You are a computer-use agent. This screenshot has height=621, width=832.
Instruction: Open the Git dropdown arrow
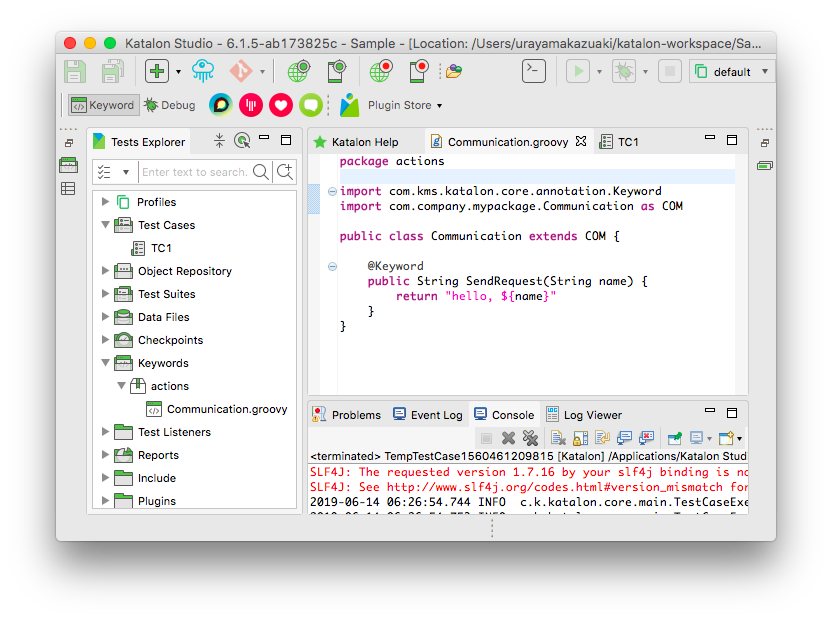[262, 72]
